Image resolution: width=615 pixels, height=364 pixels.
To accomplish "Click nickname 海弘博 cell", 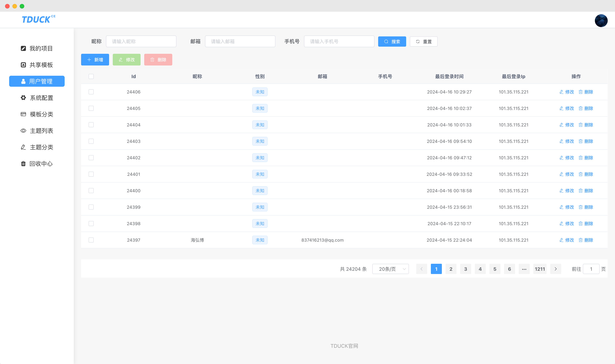I will point(197,240).
